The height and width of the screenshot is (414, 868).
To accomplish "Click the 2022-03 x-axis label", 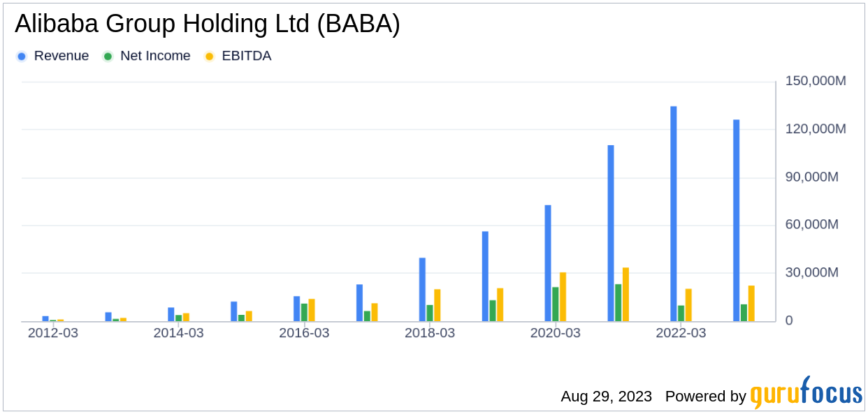I will coord(681,333).
